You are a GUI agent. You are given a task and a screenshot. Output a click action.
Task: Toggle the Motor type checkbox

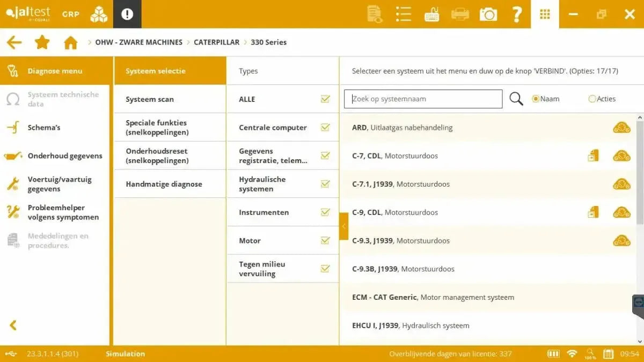(325, 240)
